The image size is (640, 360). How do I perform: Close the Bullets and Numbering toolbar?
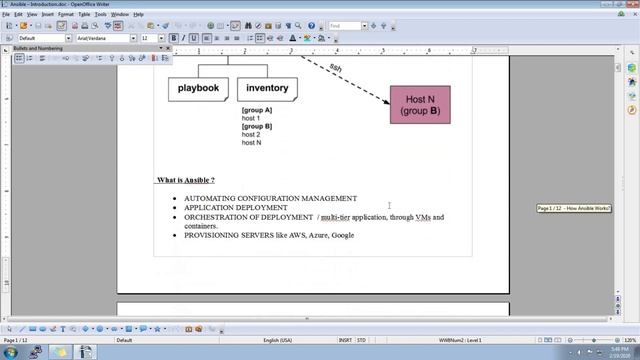coord(168,48)
